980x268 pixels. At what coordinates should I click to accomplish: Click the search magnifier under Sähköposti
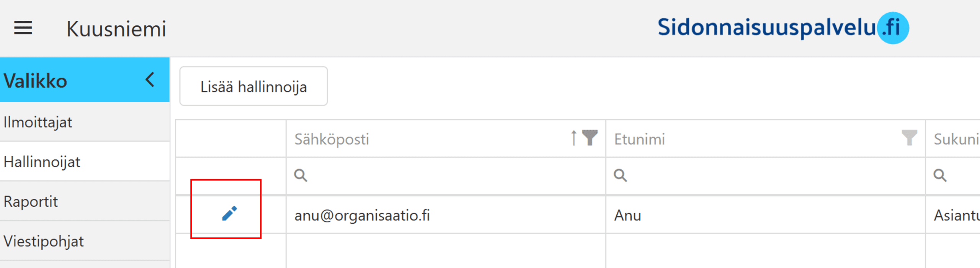[301, 176]
